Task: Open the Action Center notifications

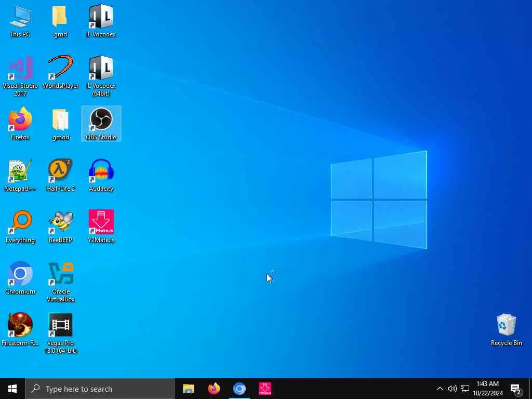Action: pos(515,389)
